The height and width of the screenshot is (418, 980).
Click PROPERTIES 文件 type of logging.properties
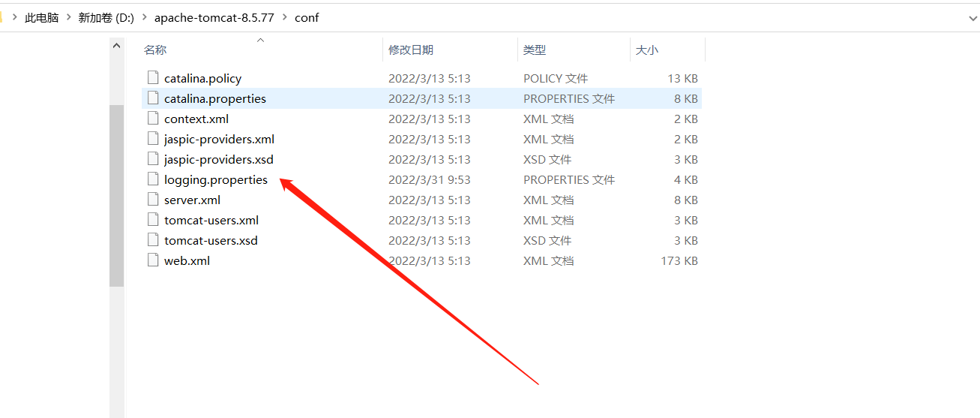pos(569,179)
